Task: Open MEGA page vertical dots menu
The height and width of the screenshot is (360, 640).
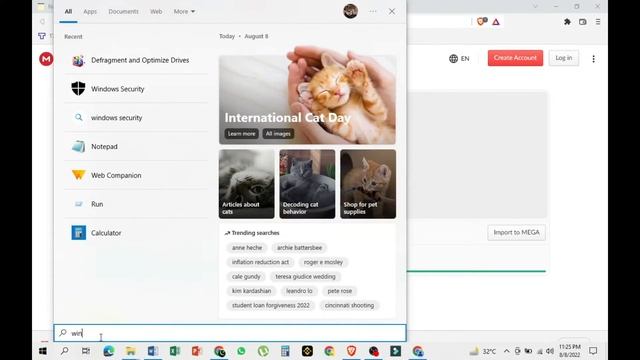Action: [593, 59]
